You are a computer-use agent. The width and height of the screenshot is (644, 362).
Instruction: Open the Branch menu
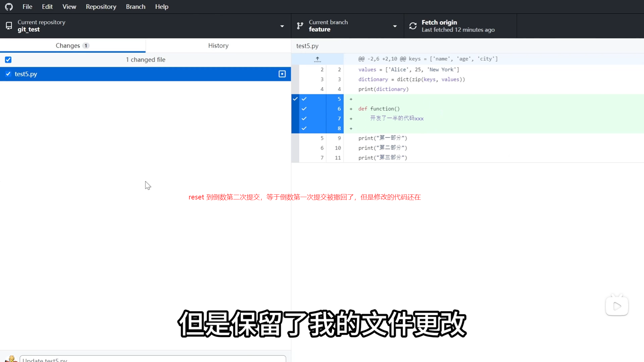(x=136, y=7)
